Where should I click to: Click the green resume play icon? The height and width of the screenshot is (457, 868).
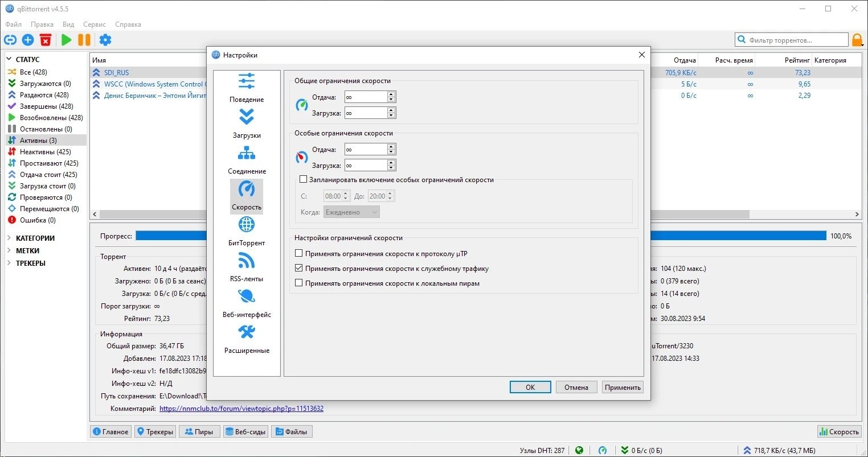tap(67, 40)
